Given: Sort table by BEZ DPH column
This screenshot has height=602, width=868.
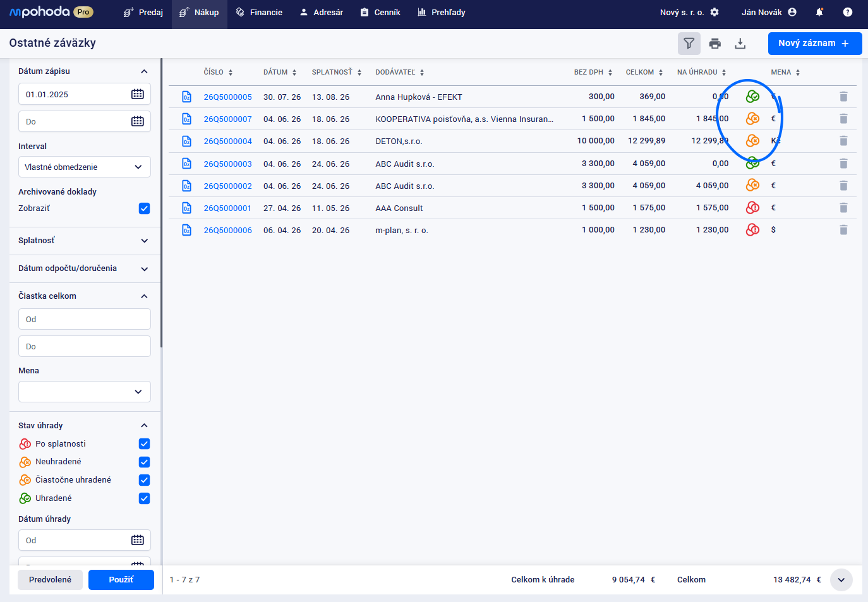Looking at the screenshot, I should (x=593, y=72).
